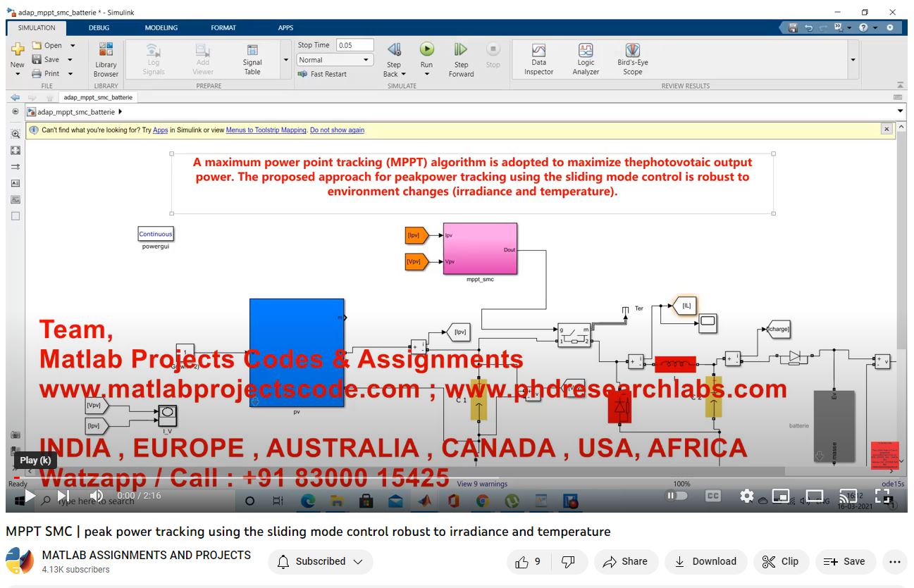Click the Open folder icon
This screenshot has width=914, height=588.
(x=37, y=46)
